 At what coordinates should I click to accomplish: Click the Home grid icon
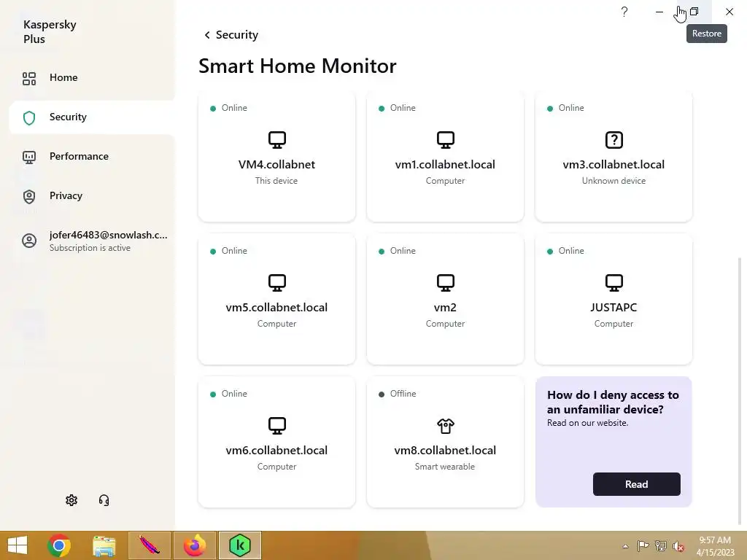tap(29, 79)
